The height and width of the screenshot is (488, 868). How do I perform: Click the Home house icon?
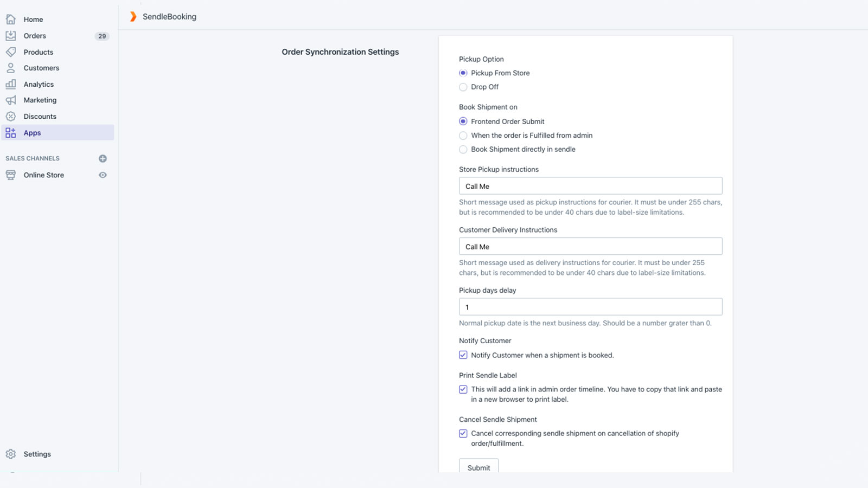click(x=10, y=19)
